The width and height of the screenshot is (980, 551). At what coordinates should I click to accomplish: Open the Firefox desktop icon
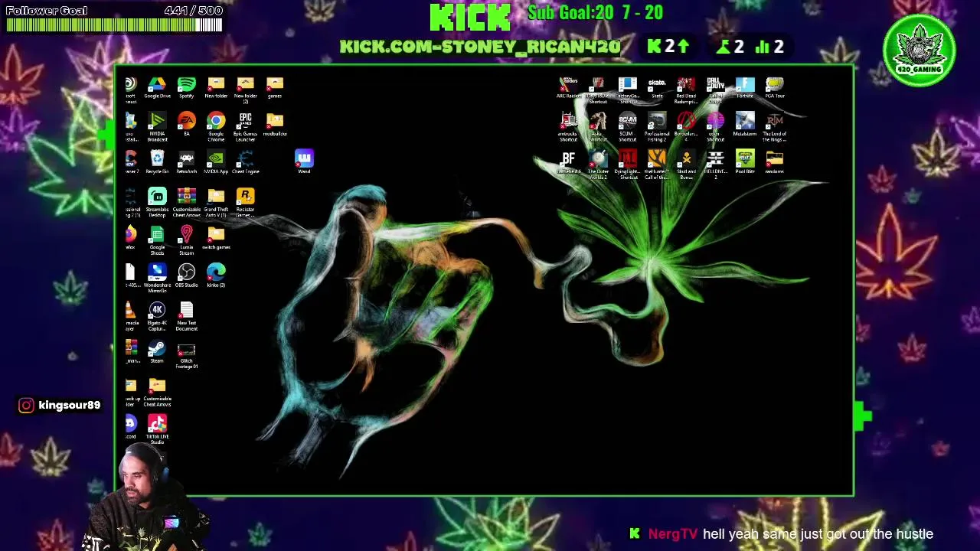pos(130,238)
